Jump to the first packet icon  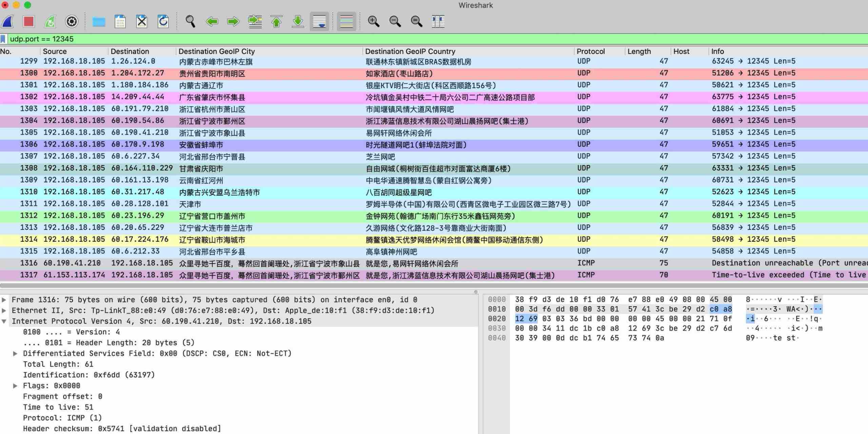pos(276,22)
